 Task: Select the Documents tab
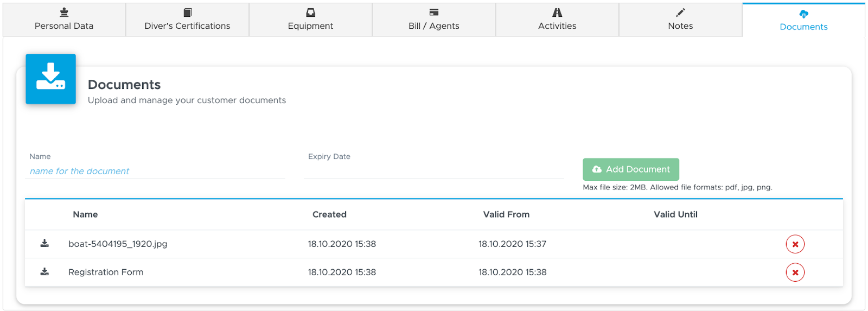point(803,20)
